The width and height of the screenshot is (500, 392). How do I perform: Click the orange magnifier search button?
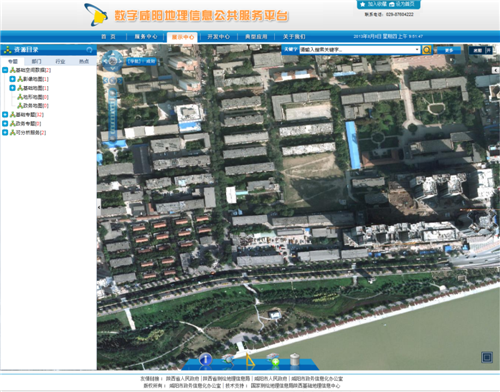pyautogui.click(x=427, y=50)
